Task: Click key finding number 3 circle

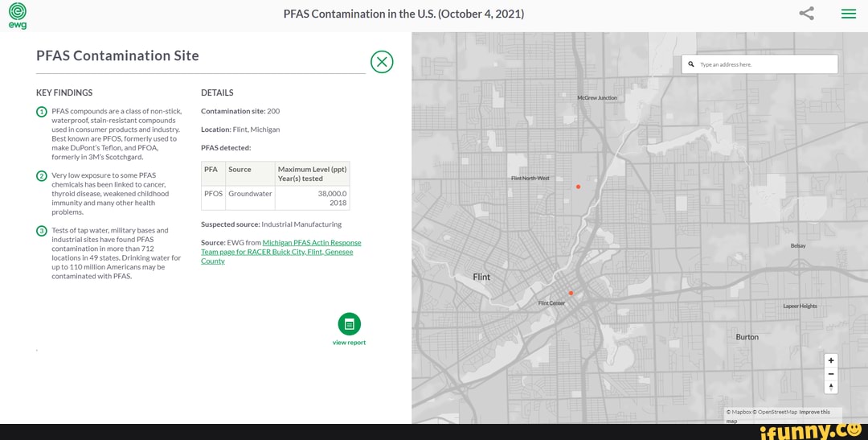Action: tap(42, 231)
